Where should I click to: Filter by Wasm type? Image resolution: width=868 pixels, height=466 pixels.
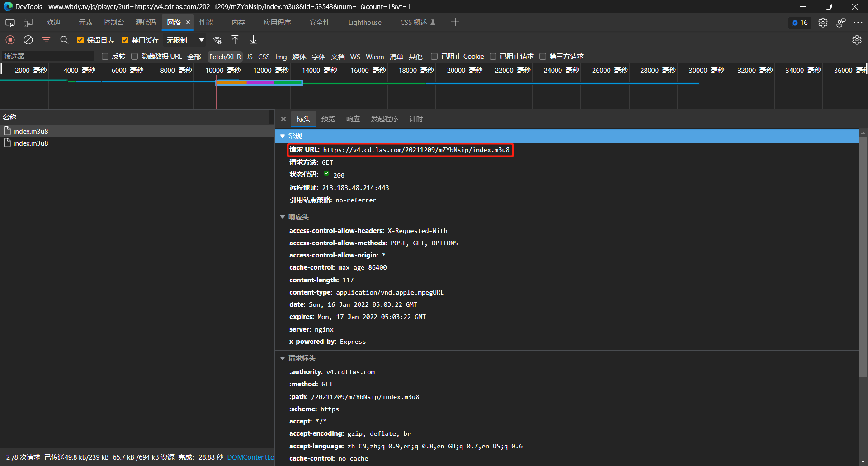[x=375, y=57]
